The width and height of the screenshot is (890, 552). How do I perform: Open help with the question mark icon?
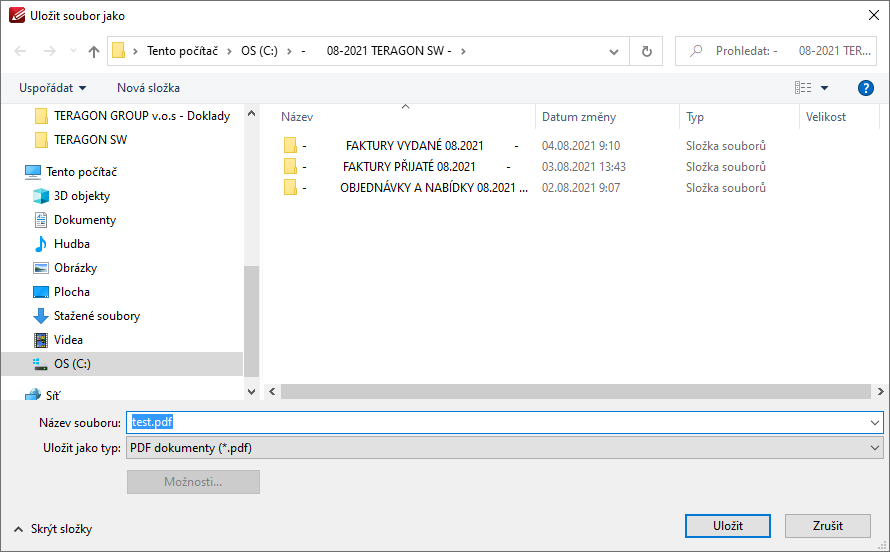[x=866, y=88]
